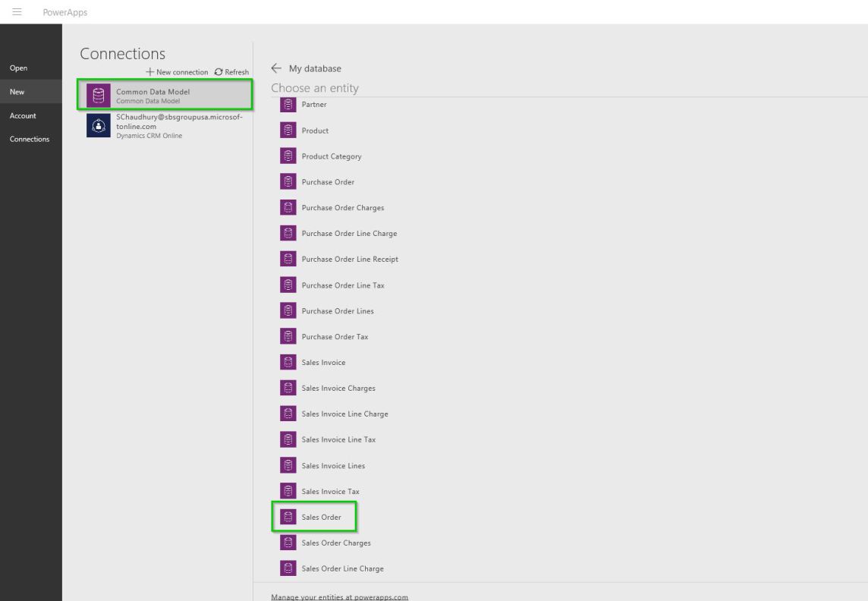Image resolution: width=868 pixels, height=601 pixels.
Task: Click the My database heading text
Action: [315, 68]
